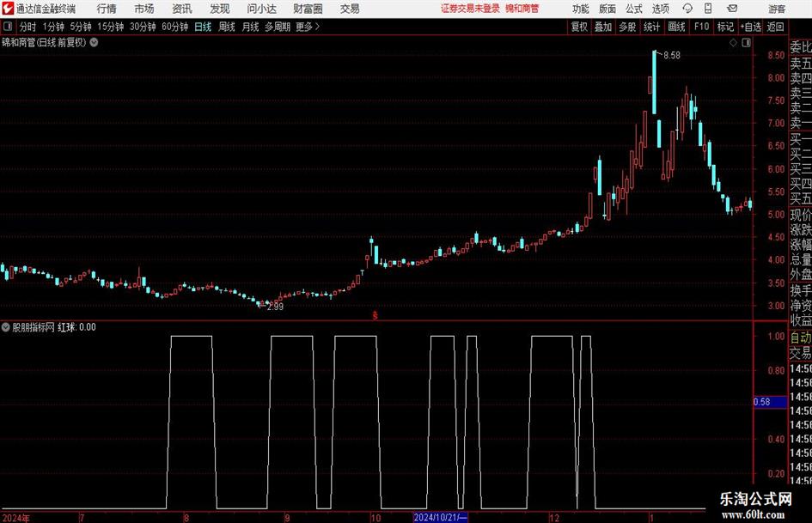
Task: Click the 委比 row in quote panel
Action: pyautogui.click(x=801, y=47)
